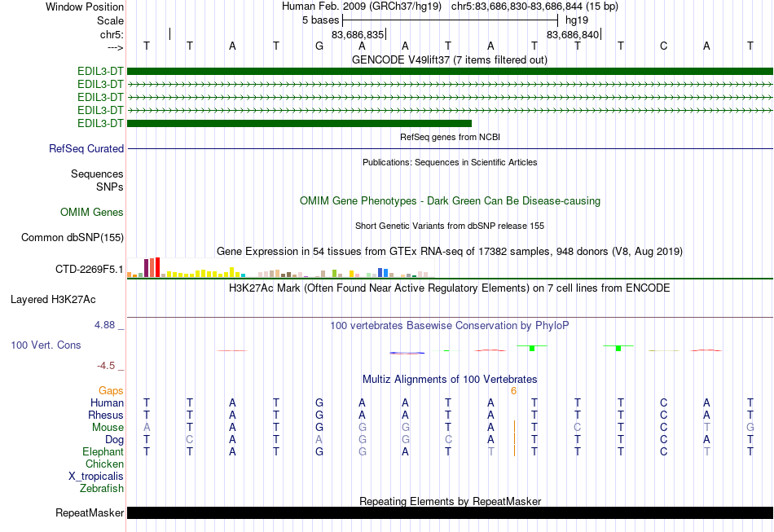Click the Human species label
This screenshot has width=774, height=532.
tap(107, 402)
